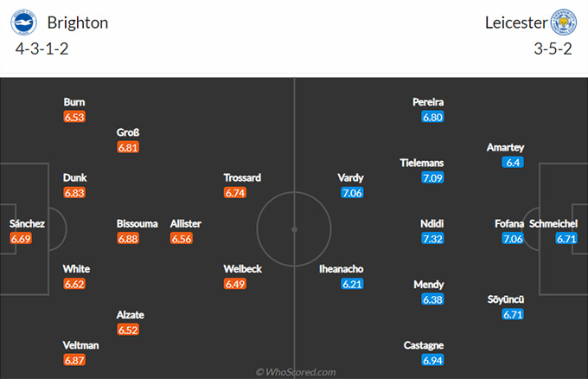
Task: Open the Leicester team name link
Action: 516,22
